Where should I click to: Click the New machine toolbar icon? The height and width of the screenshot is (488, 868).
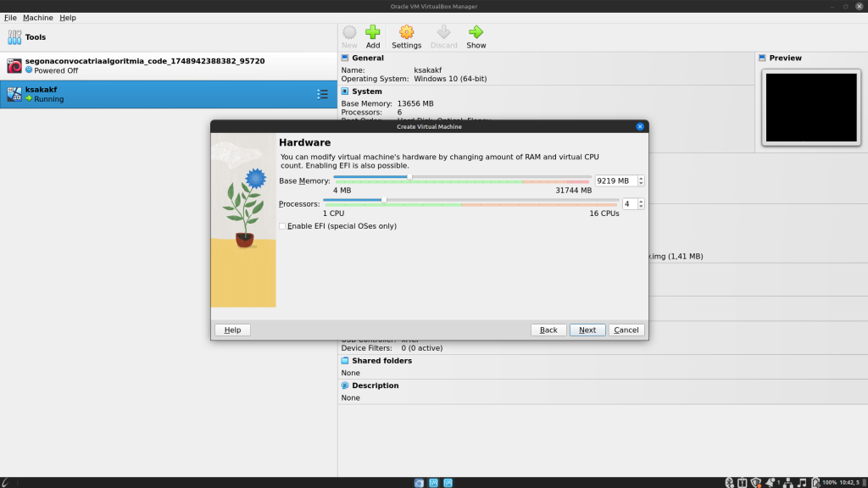(x=349, y=37)
